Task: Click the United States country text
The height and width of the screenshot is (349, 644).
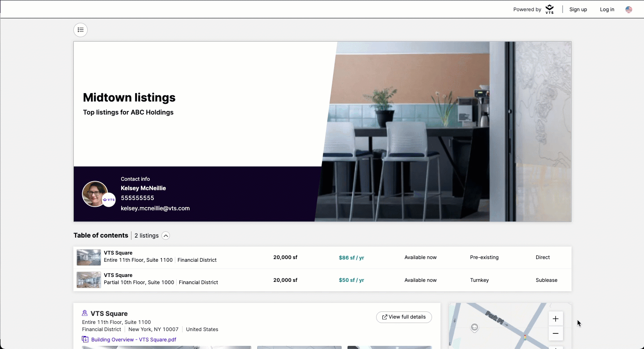Action: (x=202, y=329)
